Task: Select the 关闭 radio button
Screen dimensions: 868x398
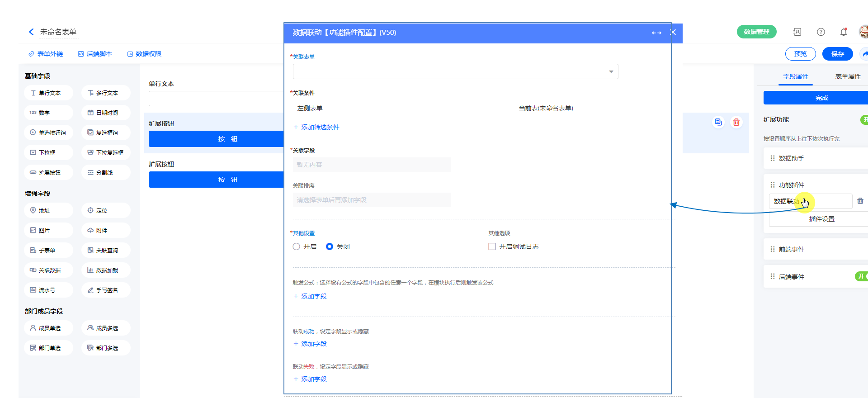Action: [x=330, y=246]
